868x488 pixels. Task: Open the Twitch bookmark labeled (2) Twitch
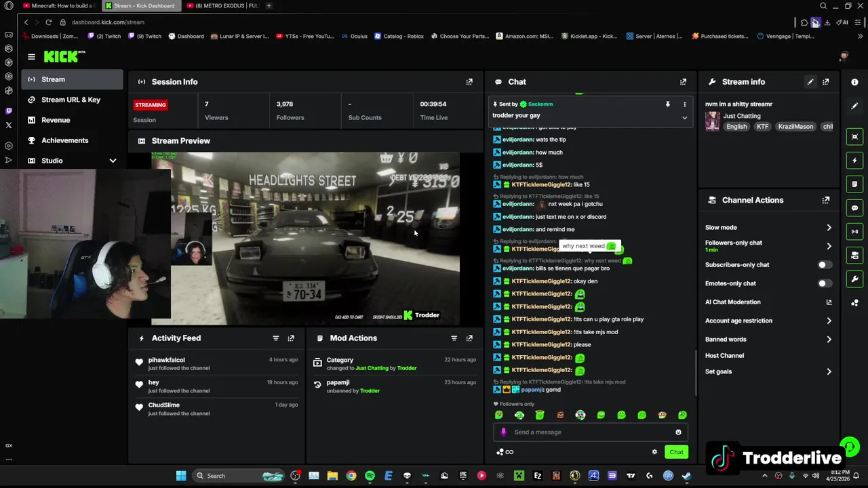coord(104,37)
